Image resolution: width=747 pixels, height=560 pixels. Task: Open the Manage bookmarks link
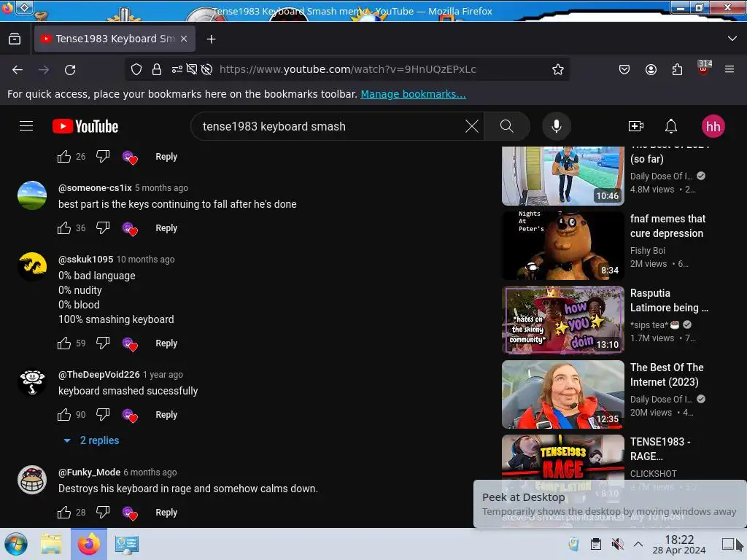coord(413,94)
